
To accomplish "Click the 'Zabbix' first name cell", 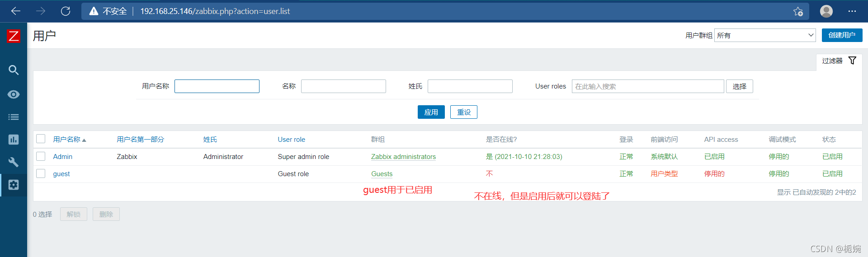I will (x=127, y=157).
